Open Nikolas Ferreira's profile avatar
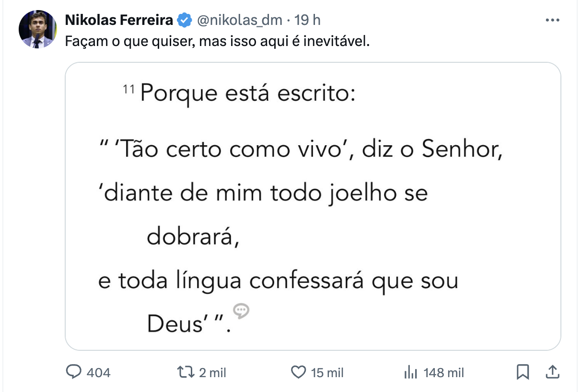Viewport: 582px width, 392px height. point(37,29)
